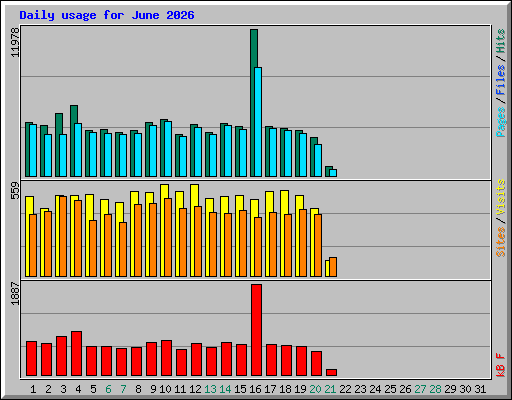Click the 'Visits' legend label
Screen dimensions: 512x400
coord(501,198)
